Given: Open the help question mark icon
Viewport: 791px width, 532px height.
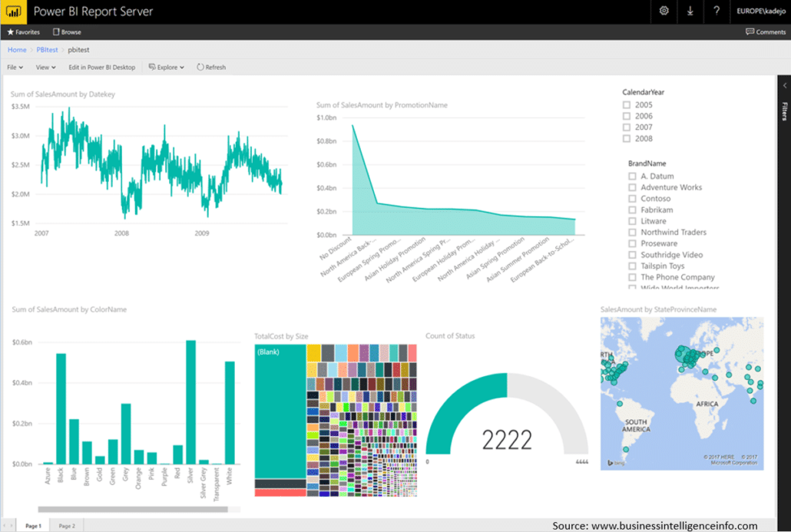Looking at the screenshot, I should tap(717, 12).
